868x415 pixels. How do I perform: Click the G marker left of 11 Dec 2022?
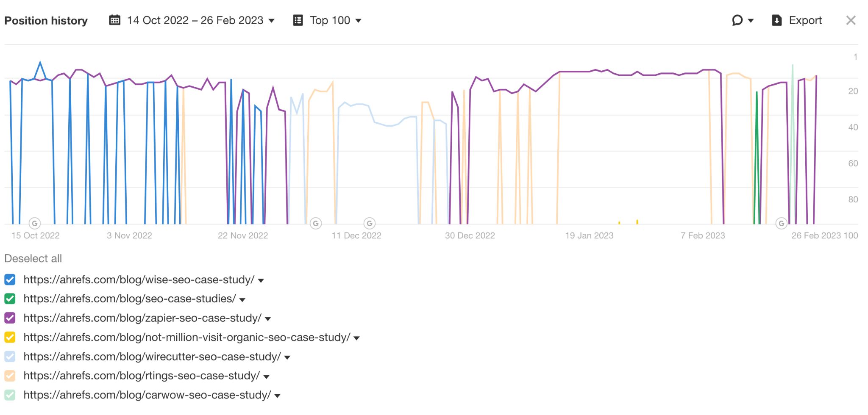click(316, 223)
